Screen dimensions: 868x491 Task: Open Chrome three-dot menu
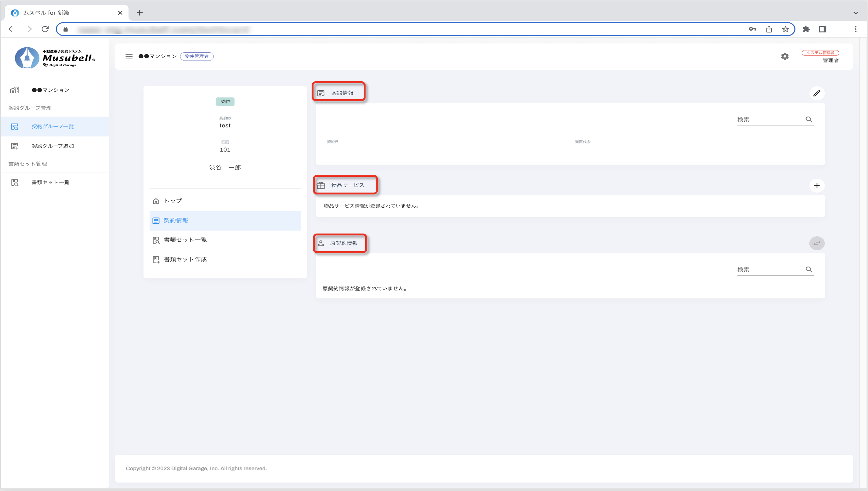[x=855, y=29]
